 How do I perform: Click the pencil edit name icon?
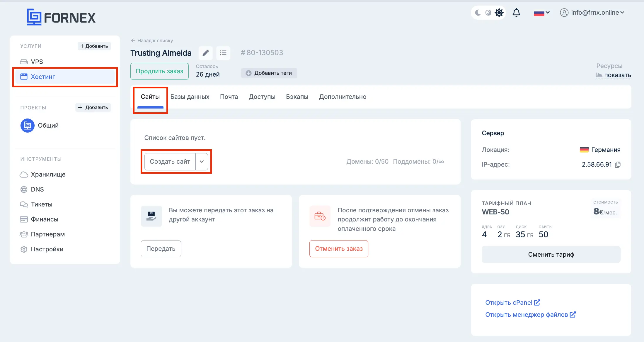206,53
